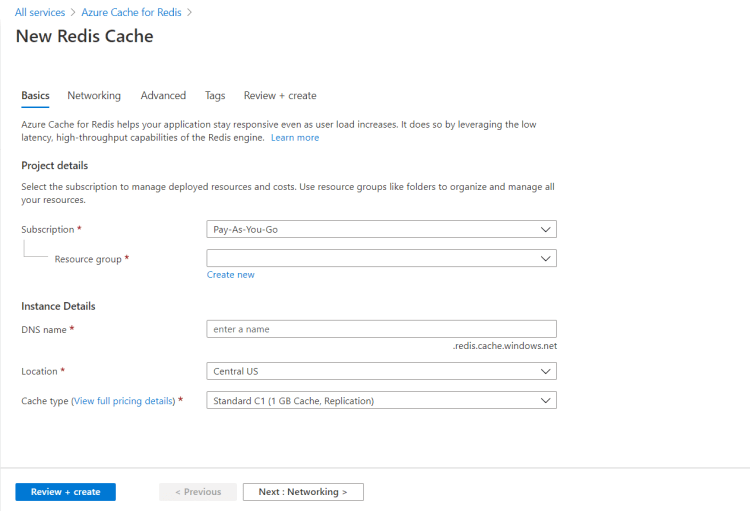
Task: Select the Basics tab
Action: click(x=35, y=96)
